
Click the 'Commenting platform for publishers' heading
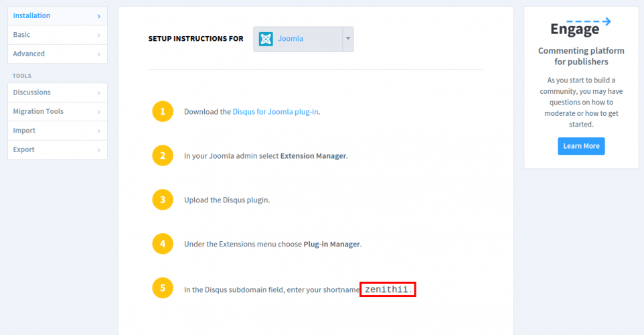pyautogui.click(x=581, y=56)
